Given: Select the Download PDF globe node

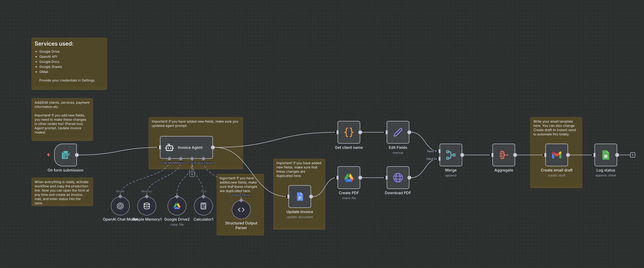Looking at the screenshot, I should pyautogui.click(x=398, y=178).
